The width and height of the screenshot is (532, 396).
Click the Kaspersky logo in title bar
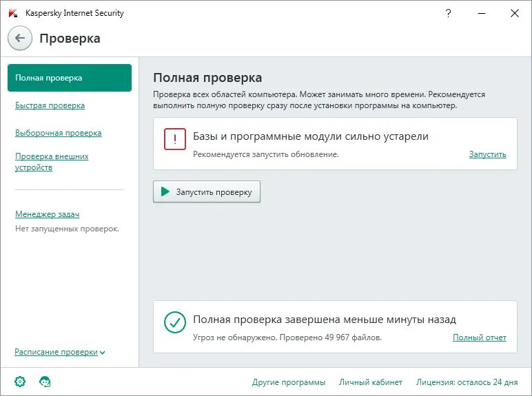pyautogui.click(x=13, y=13)
